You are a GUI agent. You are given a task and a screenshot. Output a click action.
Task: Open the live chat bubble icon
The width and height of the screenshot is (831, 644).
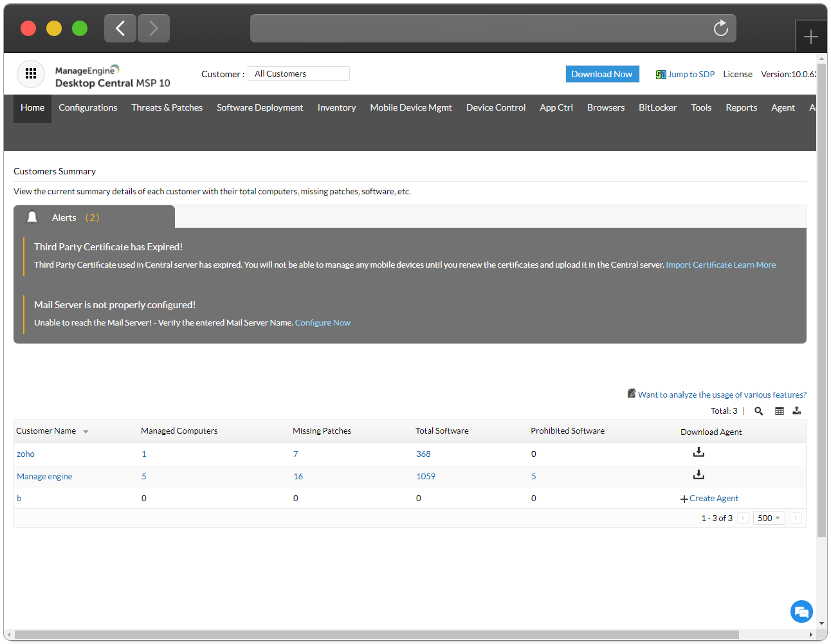(801, 611)
